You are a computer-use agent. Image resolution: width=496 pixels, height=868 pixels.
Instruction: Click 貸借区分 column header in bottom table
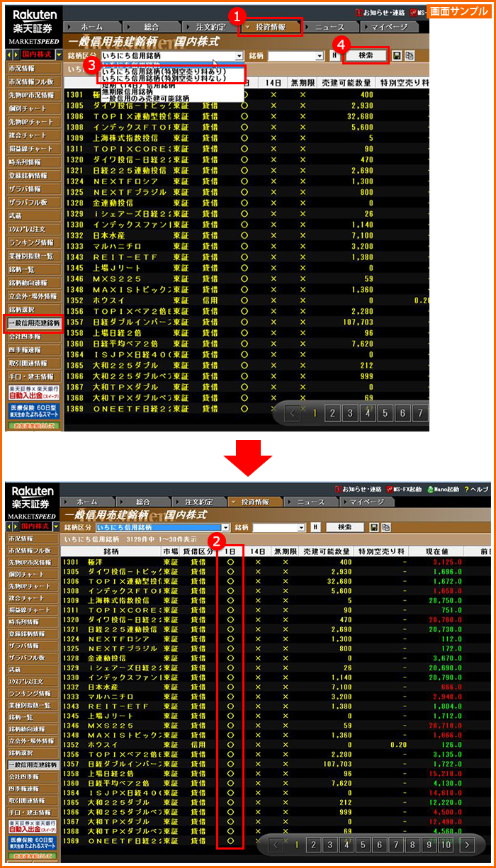[x=198, y=551]
